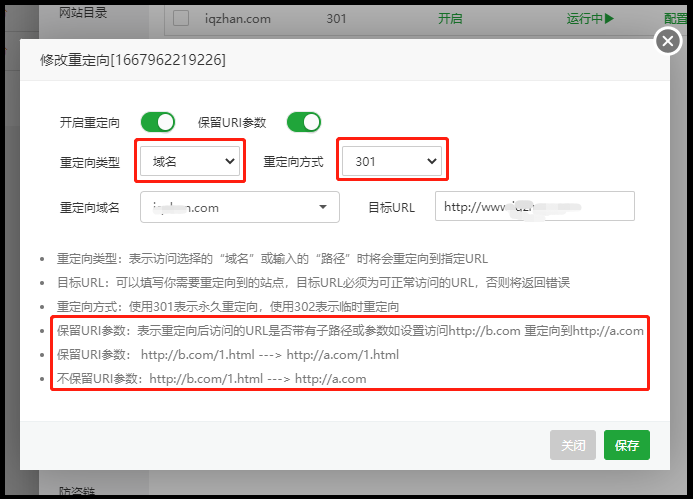Toggle the 开启重定向 switch

(158, 122)
